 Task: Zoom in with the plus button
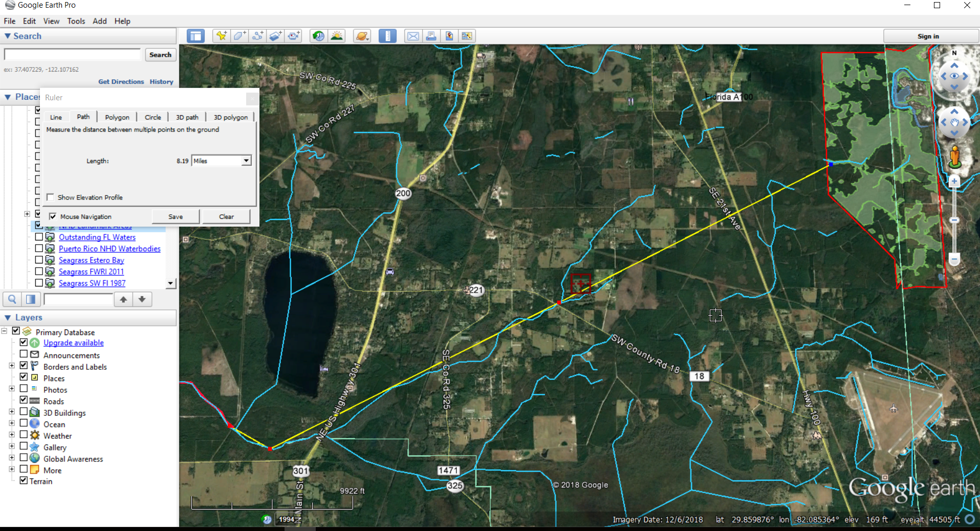coord(954,181)
